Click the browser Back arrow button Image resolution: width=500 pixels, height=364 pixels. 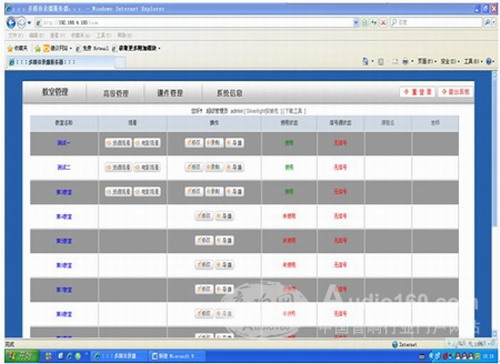[x=11, y=23]
